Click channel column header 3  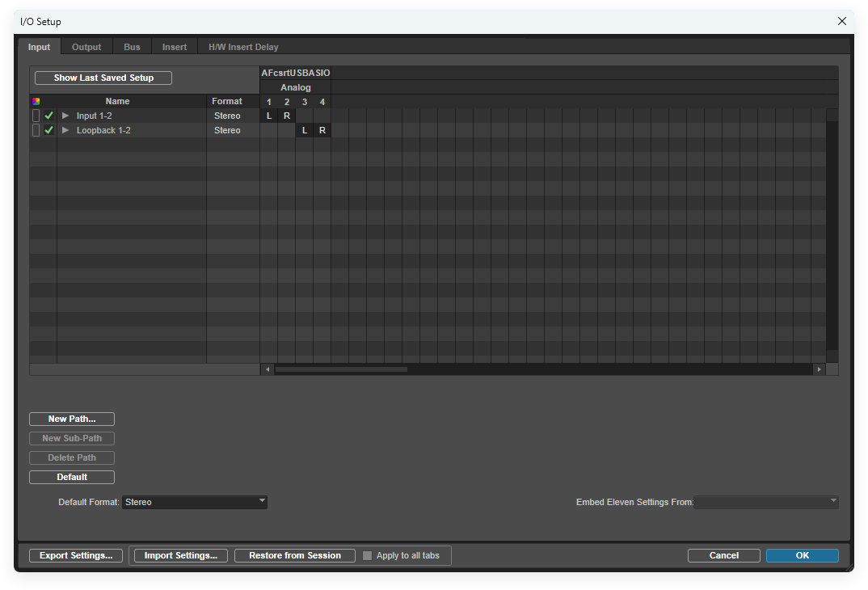(305, 102)
